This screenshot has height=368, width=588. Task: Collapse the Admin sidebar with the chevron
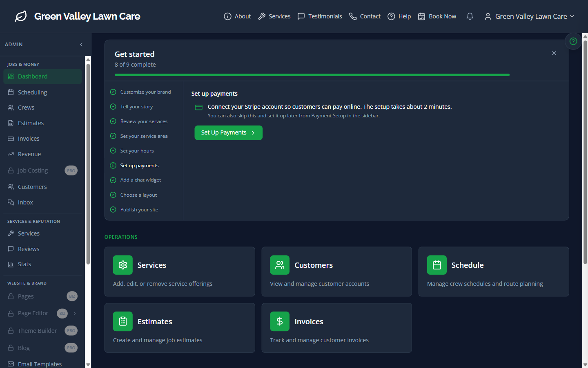(x=81, y=45)
